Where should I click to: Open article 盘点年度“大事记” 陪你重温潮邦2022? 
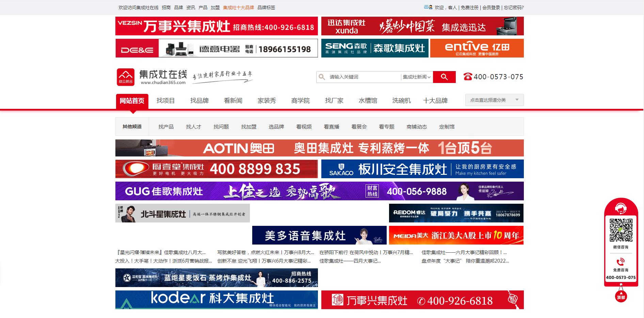(x=465, y=261)
